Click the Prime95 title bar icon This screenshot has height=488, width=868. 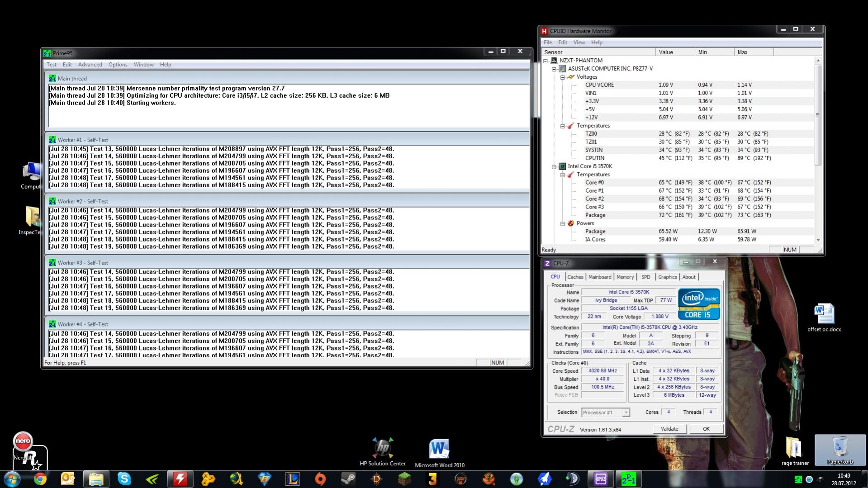point(47,53)
